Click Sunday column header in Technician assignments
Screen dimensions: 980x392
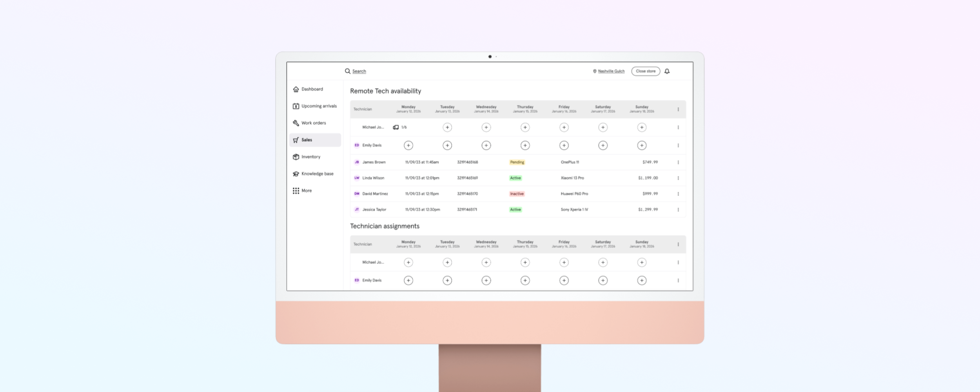tap(642, 244)
